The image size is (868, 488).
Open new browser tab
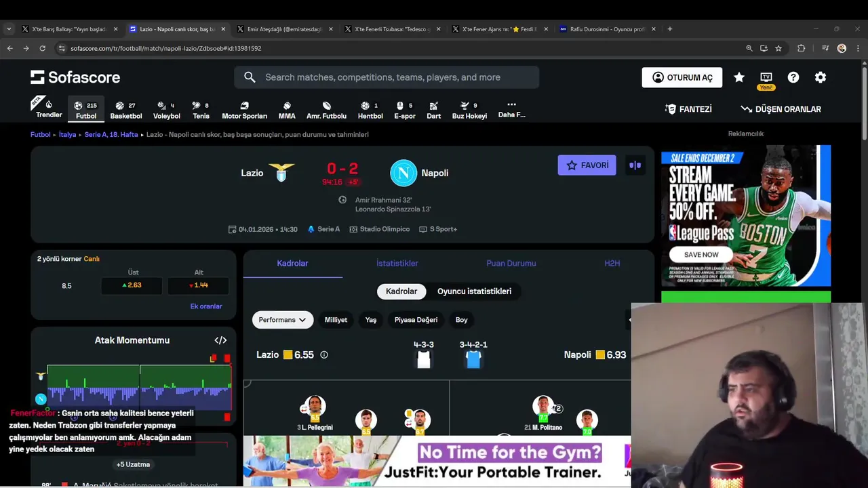(x=670, y=29)
